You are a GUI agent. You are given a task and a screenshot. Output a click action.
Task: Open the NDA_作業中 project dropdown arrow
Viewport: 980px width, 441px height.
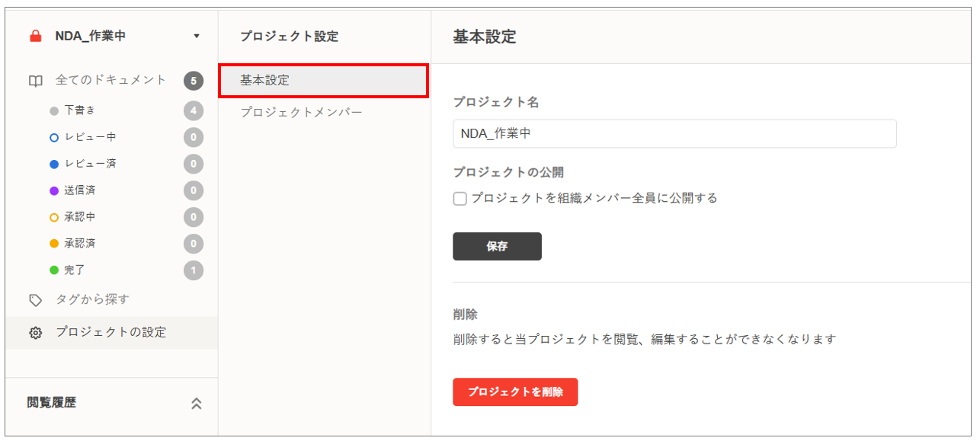(x=197, y=36)
